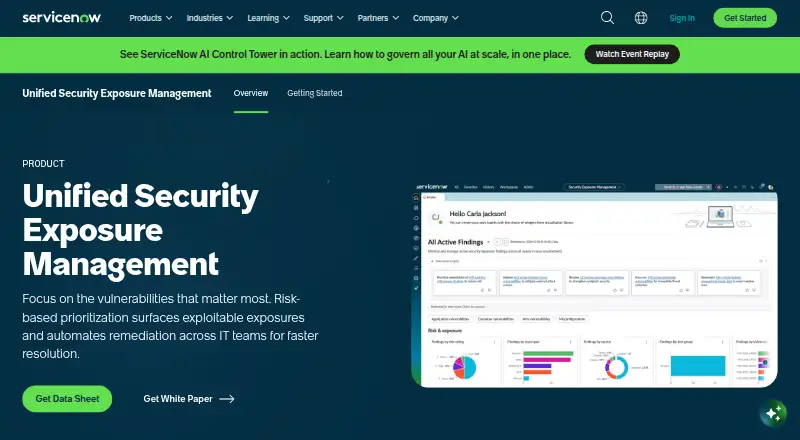This screenshot has height=440, width=800.
Task: Select the Overview tab
Action: [251, 93]
